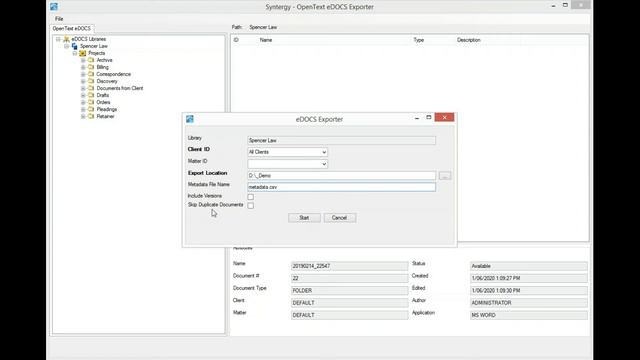The image size is (640, 360).
Task: Click the Projects folder icon
Action: [82, 53]
